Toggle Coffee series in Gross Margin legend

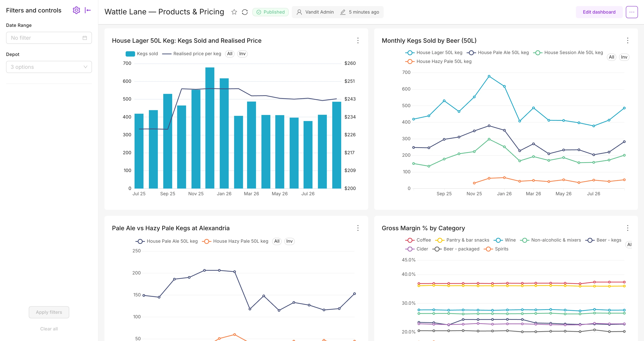tap(418, 240)
